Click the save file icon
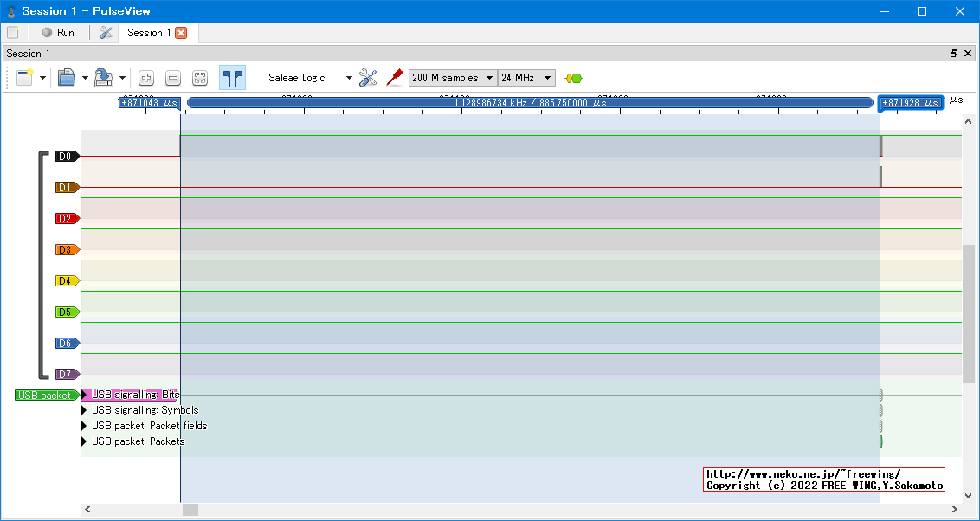The image size is (980, 521). (104, 78)
